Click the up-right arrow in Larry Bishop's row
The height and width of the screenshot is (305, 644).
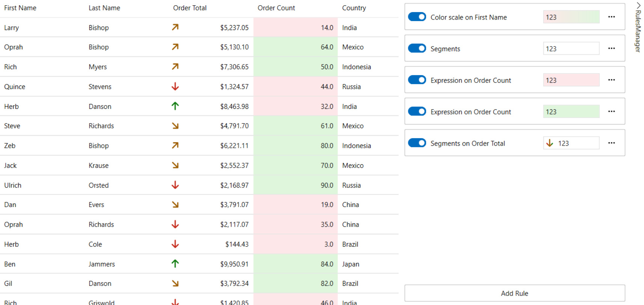coord(175,27)
